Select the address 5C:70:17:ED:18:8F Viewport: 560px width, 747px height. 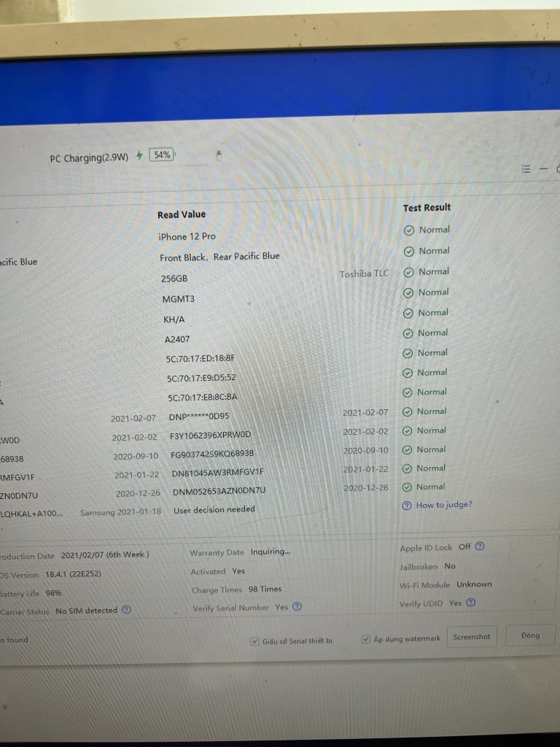tap(201, 358)
